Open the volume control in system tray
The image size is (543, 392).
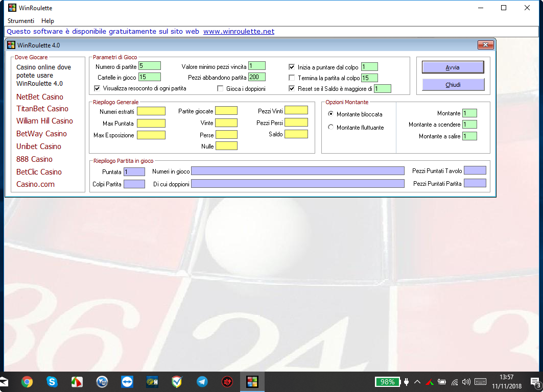(x=466, y=382)
